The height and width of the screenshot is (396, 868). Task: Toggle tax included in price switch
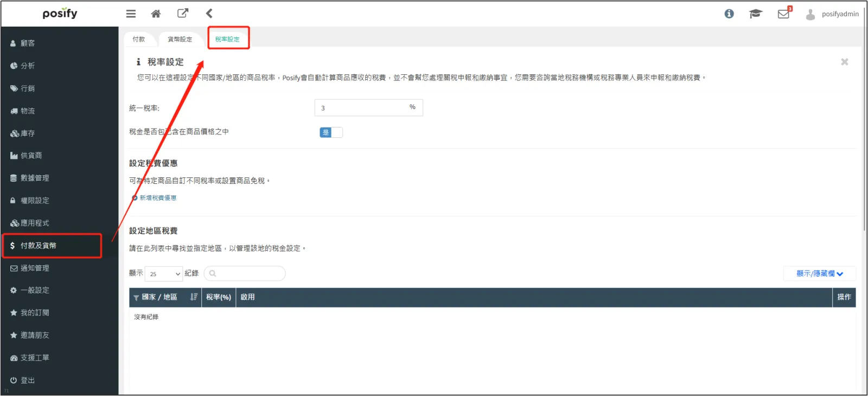[331, 132]
